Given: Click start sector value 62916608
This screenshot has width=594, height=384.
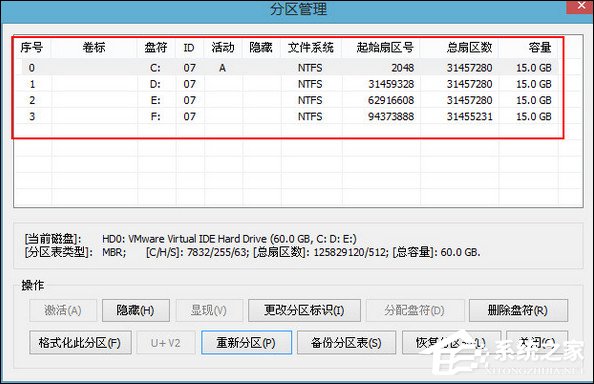Looking at the screenshot, I should 391,100.
